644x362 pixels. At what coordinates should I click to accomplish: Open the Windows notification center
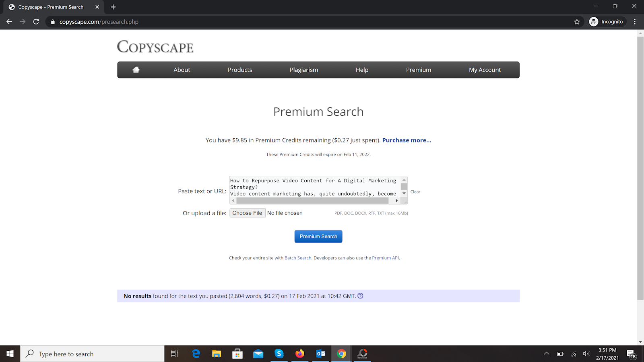click(x=631, y=354)
